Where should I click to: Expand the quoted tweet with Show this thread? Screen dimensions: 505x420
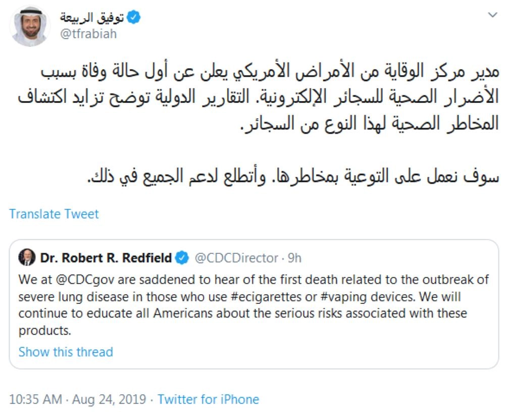point(66,352)
